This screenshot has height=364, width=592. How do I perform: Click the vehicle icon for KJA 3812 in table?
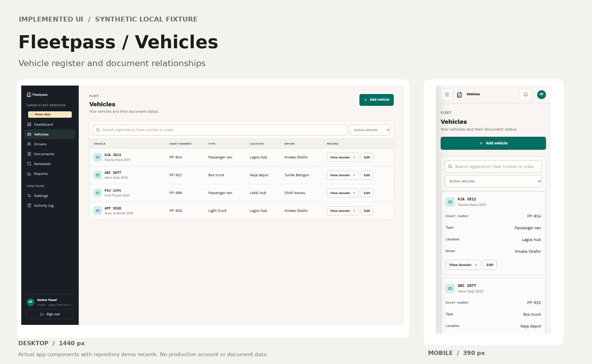[98, 157]
